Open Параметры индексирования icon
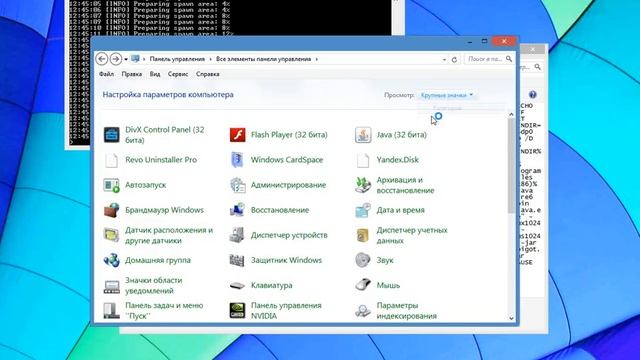The width and height of the screenshot is (640, 360). (363, 311)
